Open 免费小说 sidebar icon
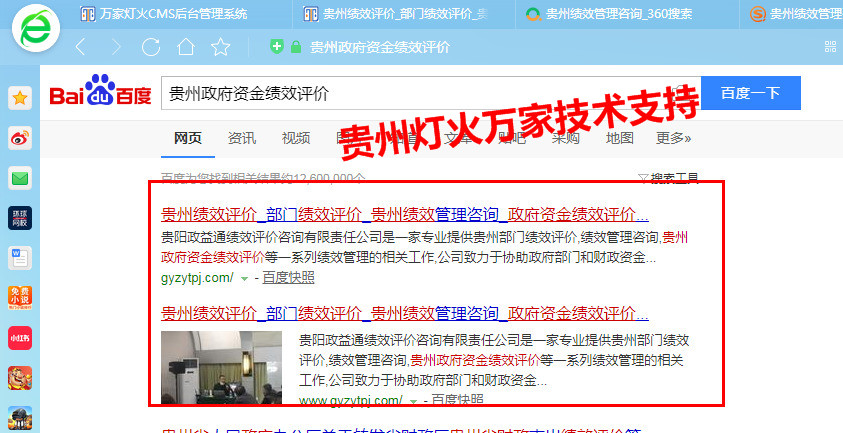 pos(20,298)
